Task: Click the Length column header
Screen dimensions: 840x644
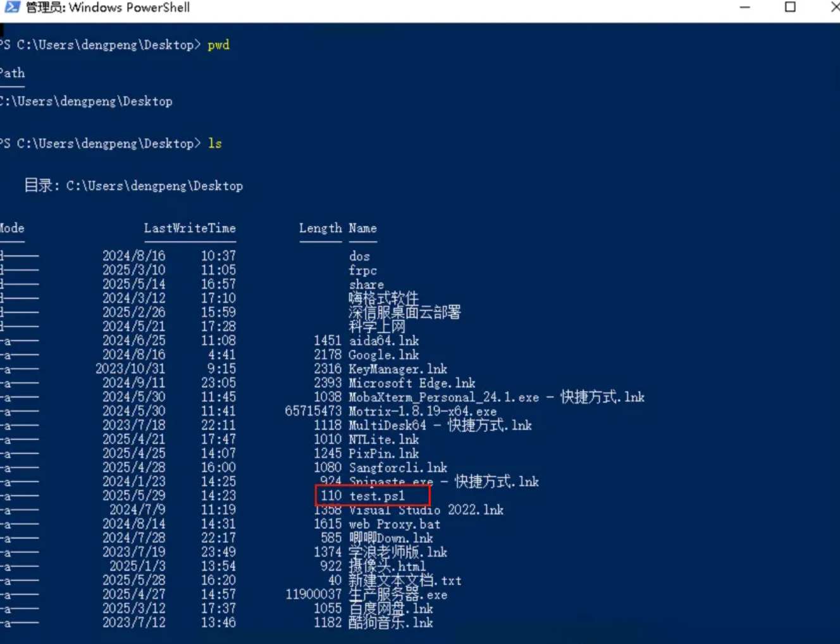Action: tap(320, 228)
